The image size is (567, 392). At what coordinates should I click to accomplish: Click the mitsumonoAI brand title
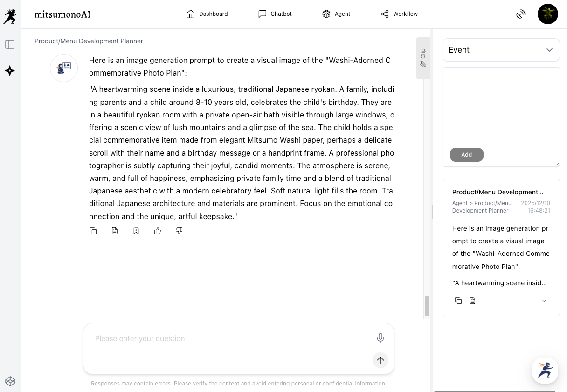pyautogui.click(x=62, y=14)
